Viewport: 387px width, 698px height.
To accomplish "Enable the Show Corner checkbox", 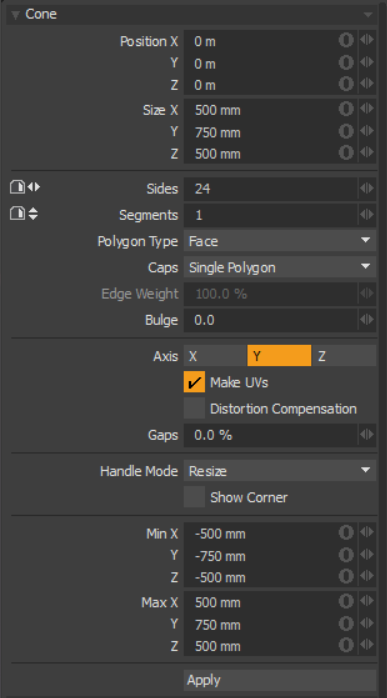I will coord(194,497).
